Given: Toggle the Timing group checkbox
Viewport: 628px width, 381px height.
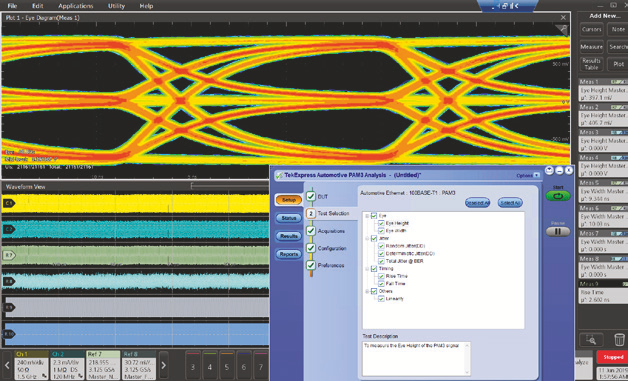Looking at the screenshot, I should (374, 268).
